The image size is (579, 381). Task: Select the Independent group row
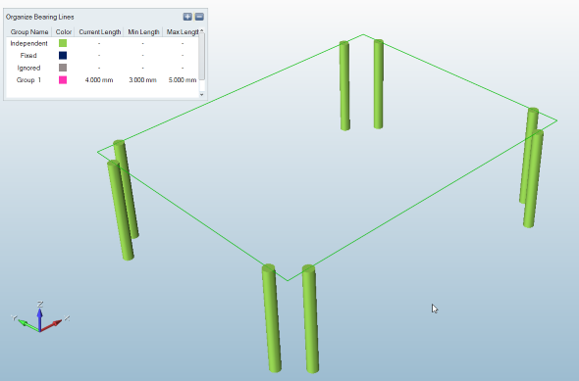[x=102, y=43]
